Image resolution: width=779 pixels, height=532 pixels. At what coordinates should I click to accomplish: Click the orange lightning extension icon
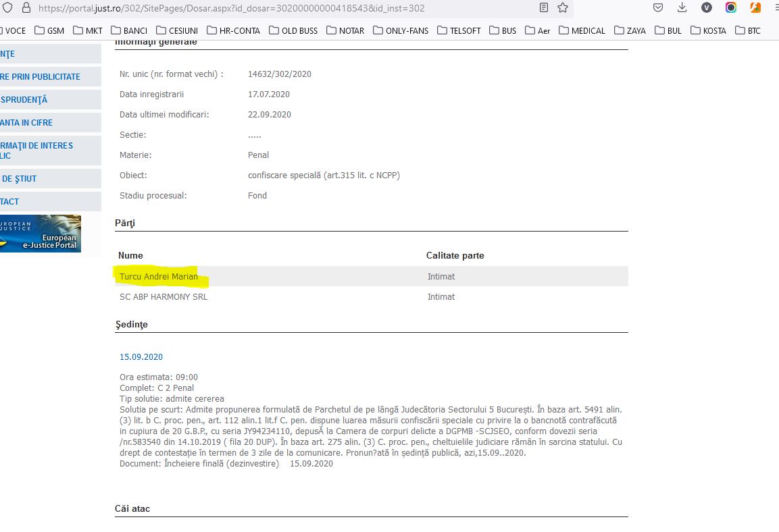[x=755, y=8]
